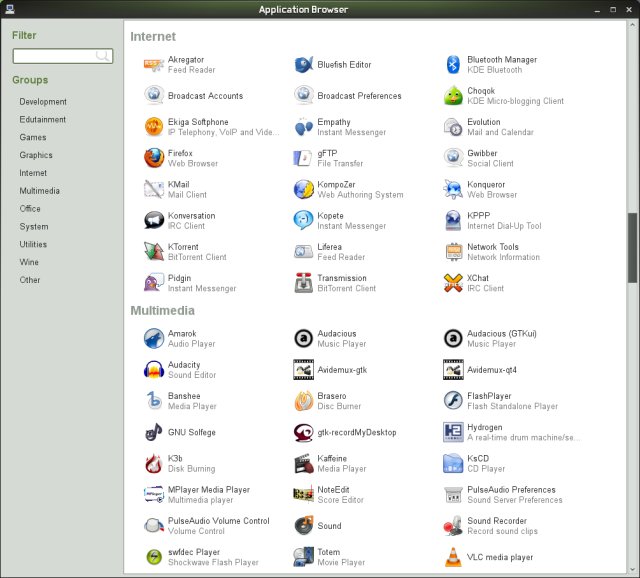This screenshot has height=578, width=640.
Task: Launch the Konversation IRC icon
Action: coord(154,220)
